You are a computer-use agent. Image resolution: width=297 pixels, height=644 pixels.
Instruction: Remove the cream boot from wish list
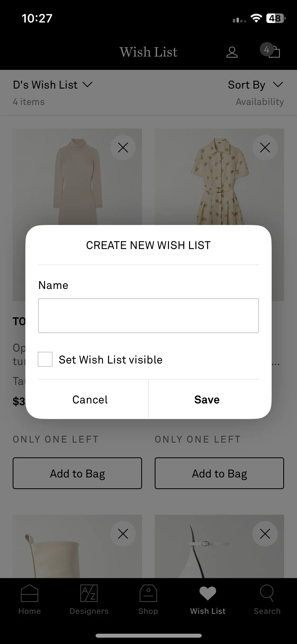click(x=123, y=533)
